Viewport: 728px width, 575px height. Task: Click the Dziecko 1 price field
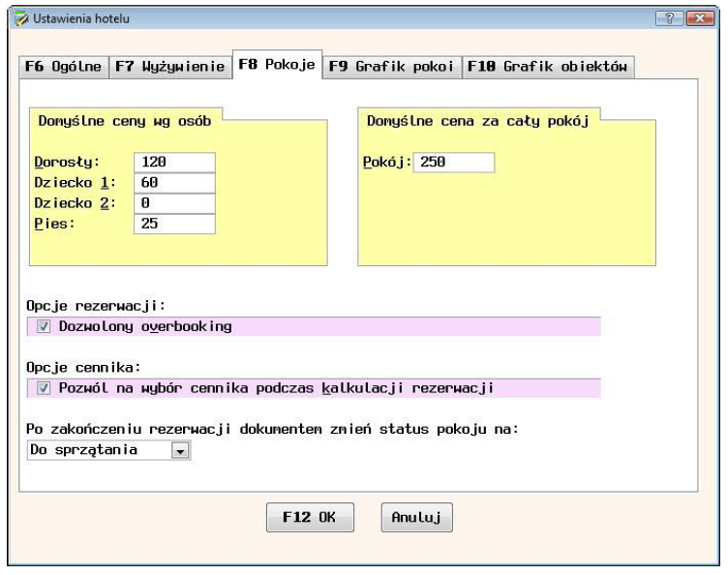174,183
